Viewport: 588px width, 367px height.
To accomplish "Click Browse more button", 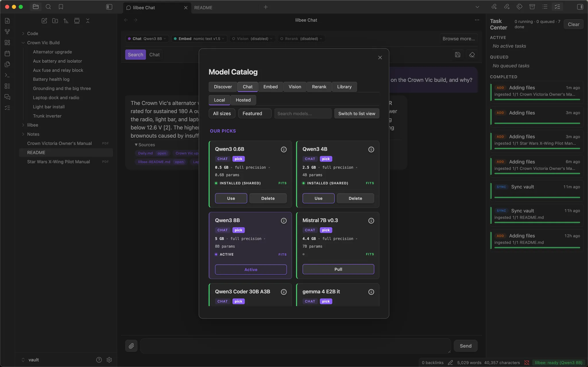I will tap(459, 39).
